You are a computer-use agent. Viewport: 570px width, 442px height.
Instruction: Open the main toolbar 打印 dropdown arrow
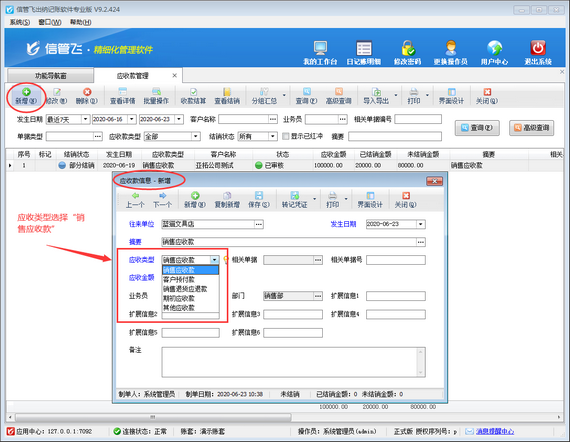pos(428,96)
